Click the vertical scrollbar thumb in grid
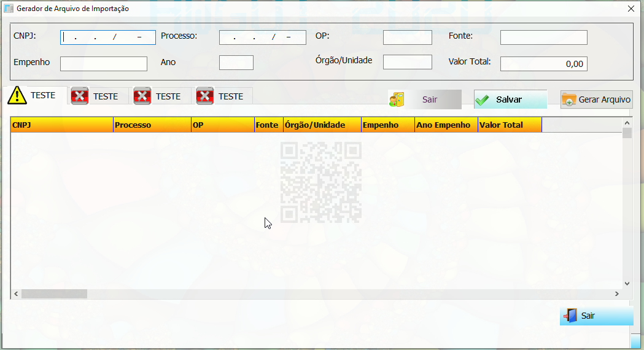This screenshot has height=350, width=644. (627, 133)
